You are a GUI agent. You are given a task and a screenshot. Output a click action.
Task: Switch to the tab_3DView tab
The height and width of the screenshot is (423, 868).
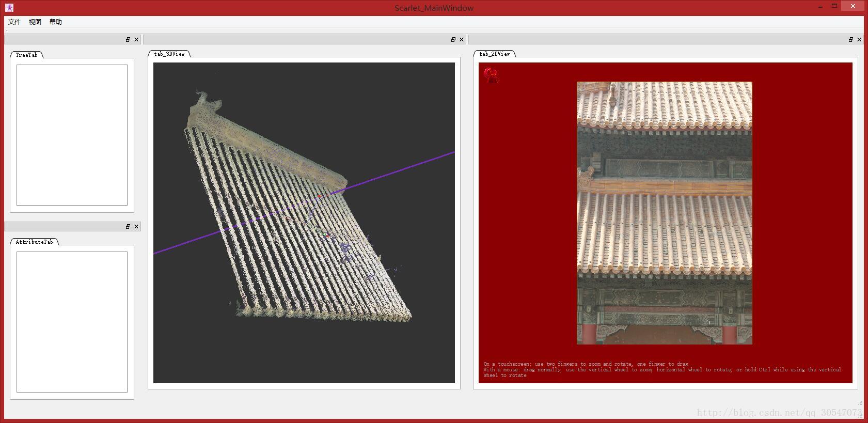[169, 54]
